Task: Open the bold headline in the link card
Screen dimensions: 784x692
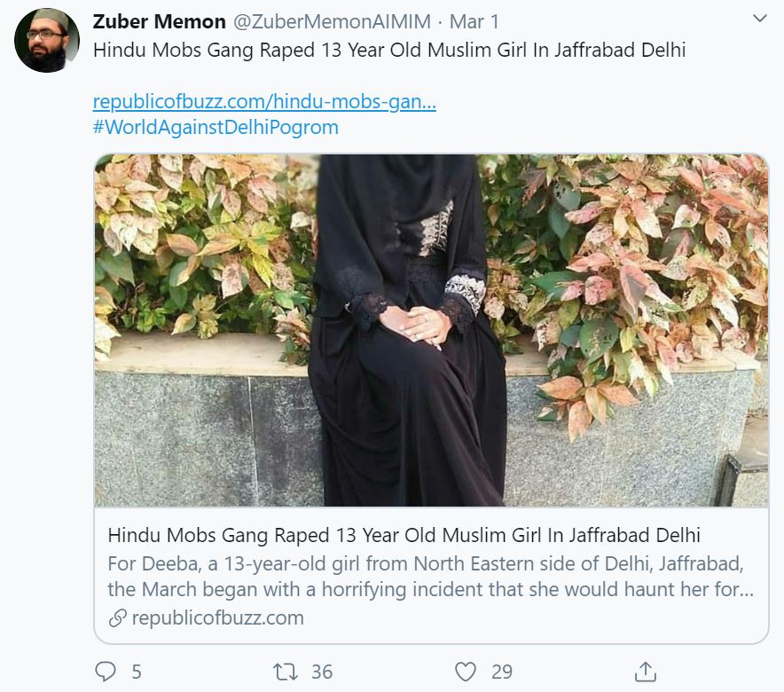Action: 404,536
